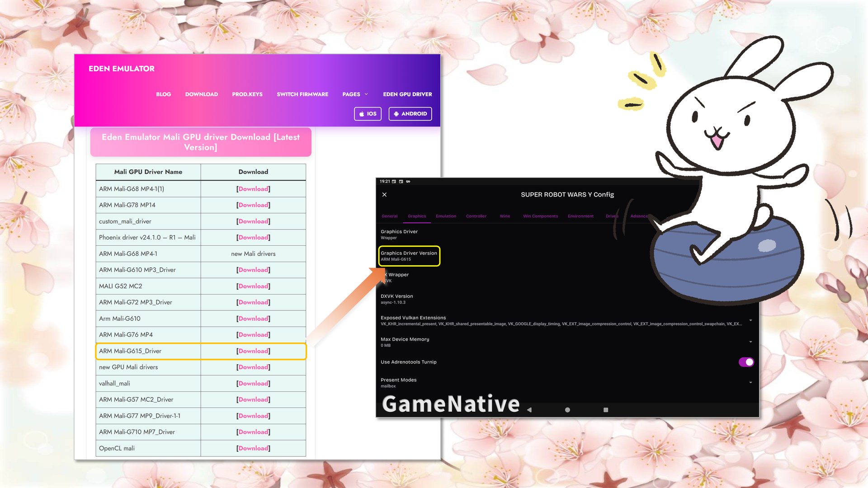This screenshot has height=488, width=868.
Task: Select the Graphics Driver Version setting
Action: (409, 256)
